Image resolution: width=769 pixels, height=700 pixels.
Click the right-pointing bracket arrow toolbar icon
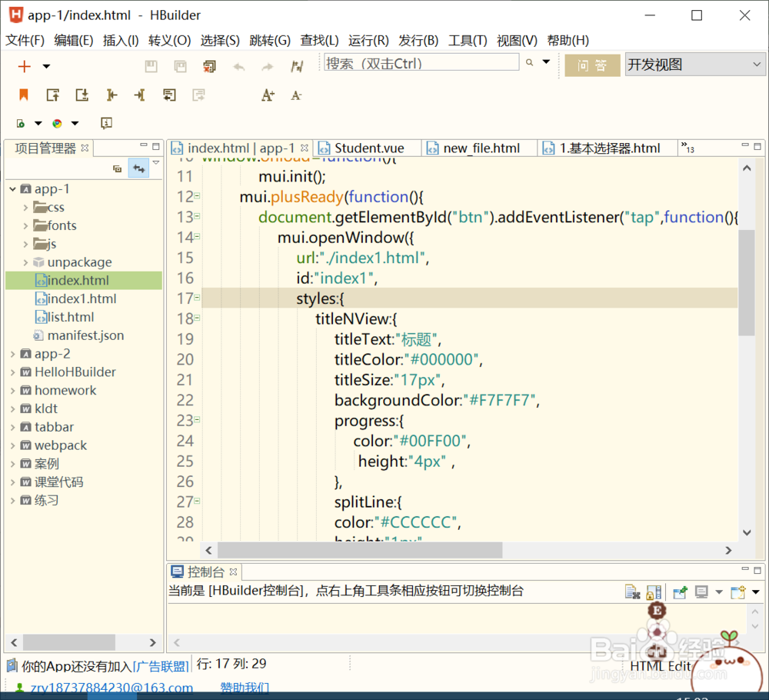(140, 95)
